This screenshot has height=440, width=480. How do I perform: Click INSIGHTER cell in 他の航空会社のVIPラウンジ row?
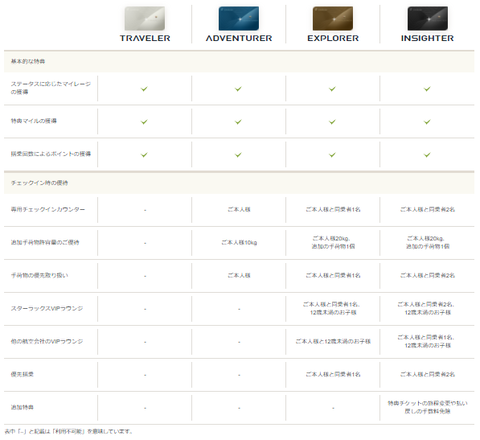point(427,341)
